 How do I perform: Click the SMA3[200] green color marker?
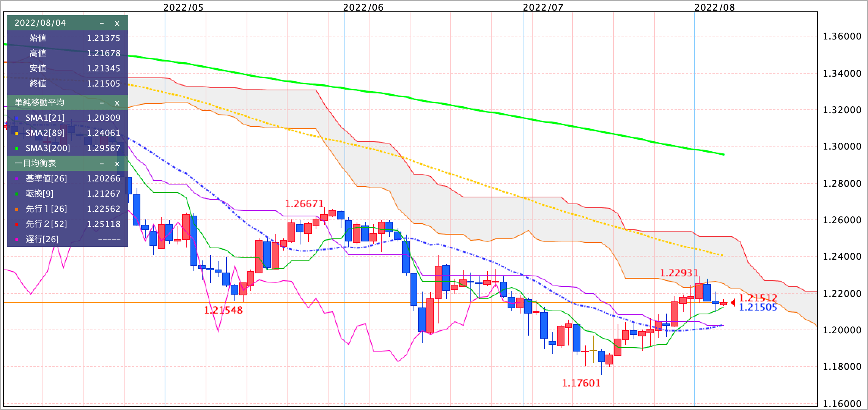point(17,148)
